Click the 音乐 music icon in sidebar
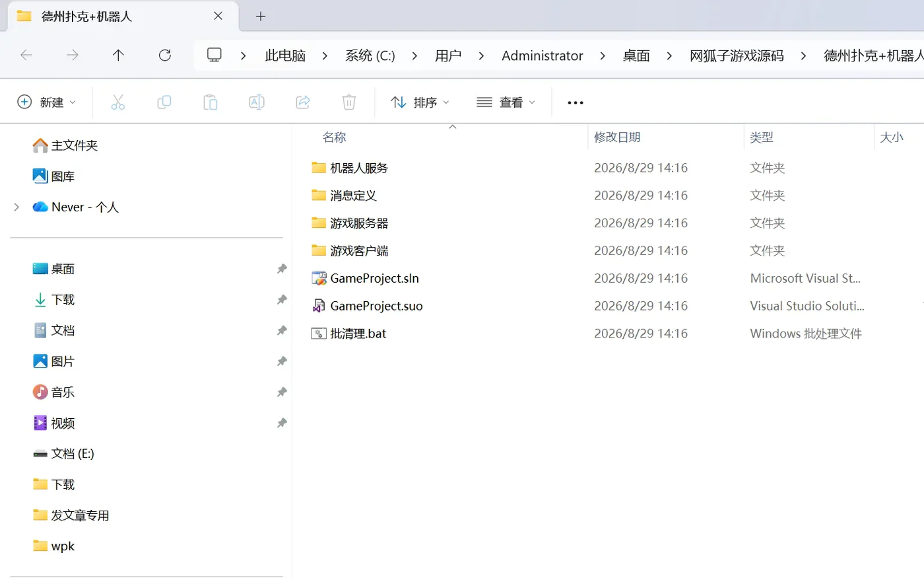Screen dimensions: 924x578 click(40, 392)
